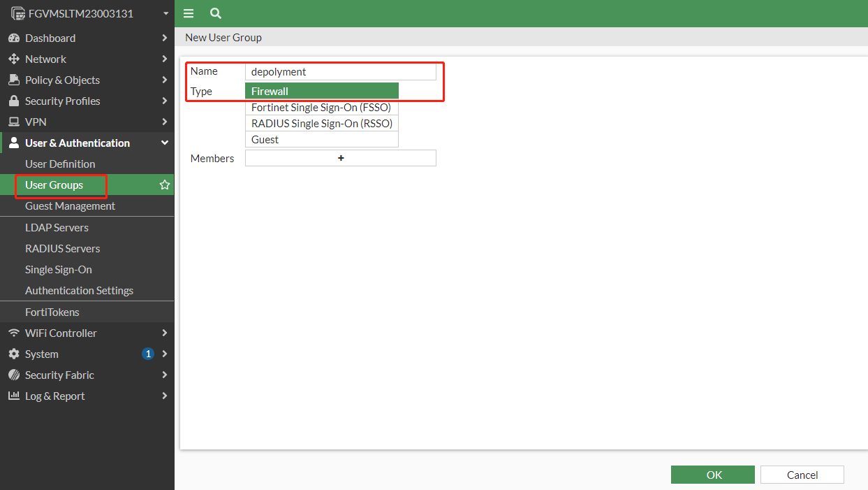Cancel creating the user group
This screenshot has height=490, width=868.
tap(802, 474)
